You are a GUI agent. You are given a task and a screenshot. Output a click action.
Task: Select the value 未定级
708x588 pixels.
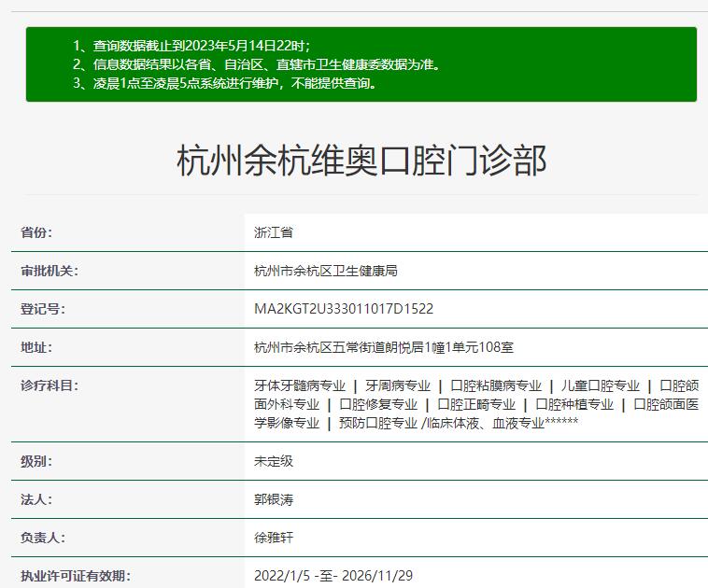pos(274,461)
